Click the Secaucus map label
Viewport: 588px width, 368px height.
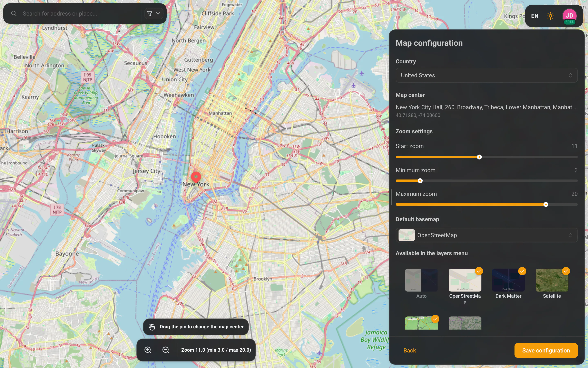pyautogui.click(x=136, y=63)
